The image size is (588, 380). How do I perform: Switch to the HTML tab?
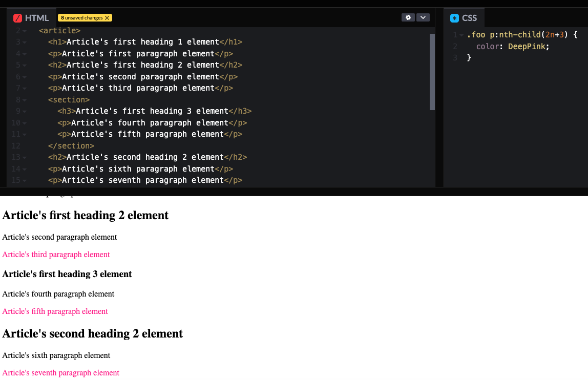tap(38, 17)
